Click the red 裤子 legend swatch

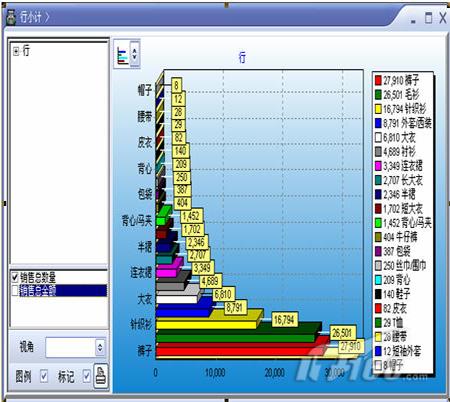click(378, 80)
